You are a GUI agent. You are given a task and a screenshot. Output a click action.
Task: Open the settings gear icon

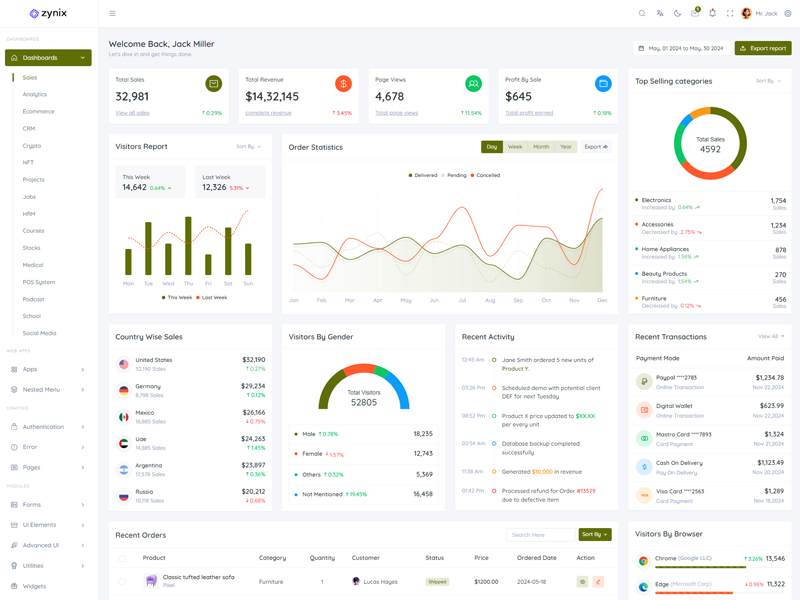pos(788,13)
